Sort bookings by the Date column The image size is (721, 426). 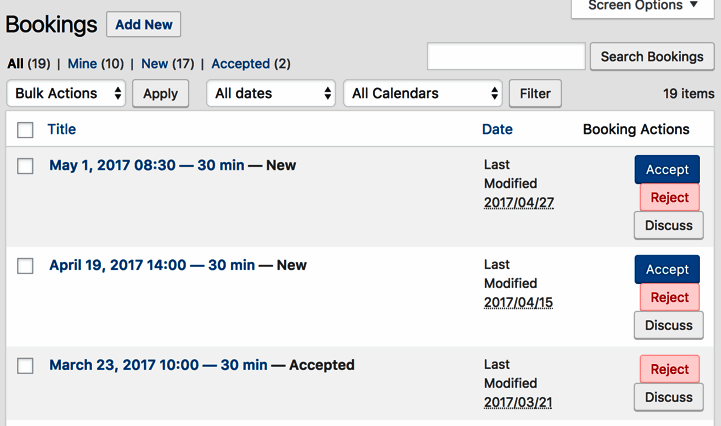point(497,129)
